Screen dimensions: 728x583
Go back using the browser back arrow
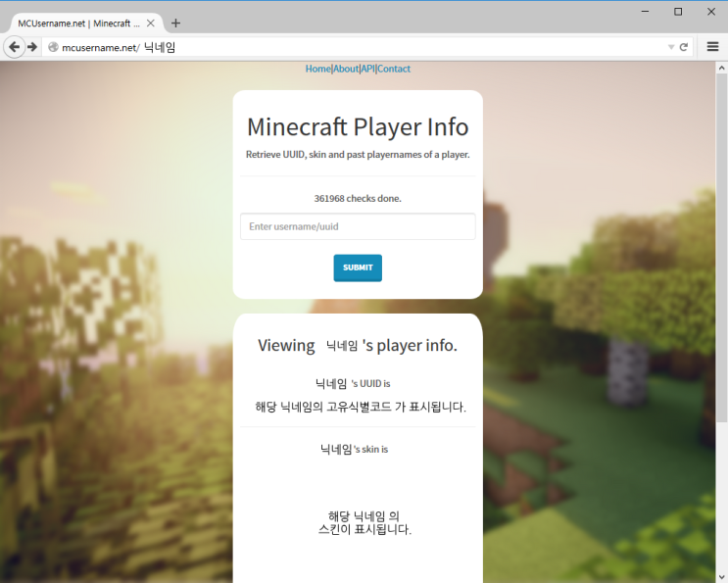pyautogui.click(x=15, y=47)
